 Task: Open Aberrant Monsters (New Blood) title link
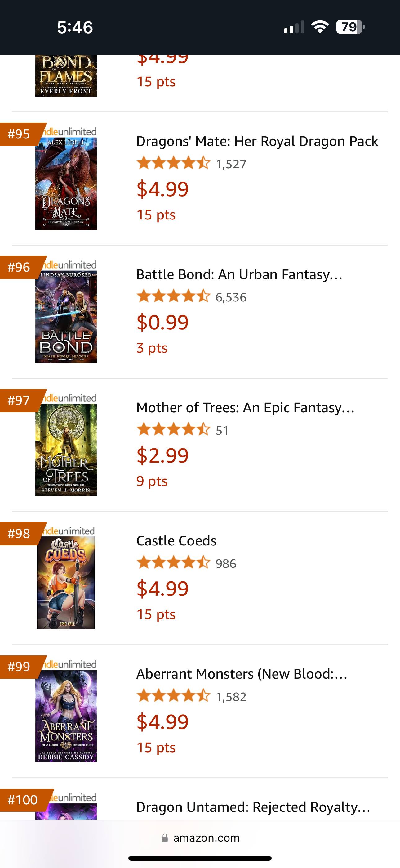tap(242, 674)
